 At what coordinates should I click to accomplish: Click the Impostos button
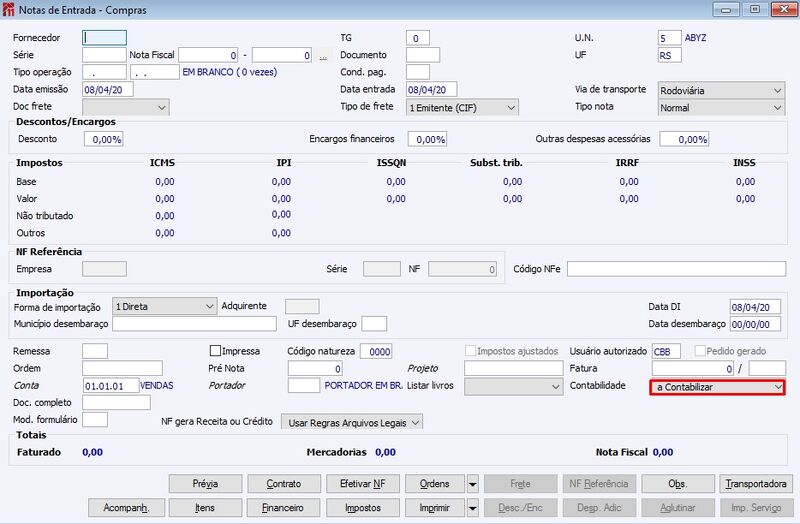pyautogui.click(x=362, y=508)
